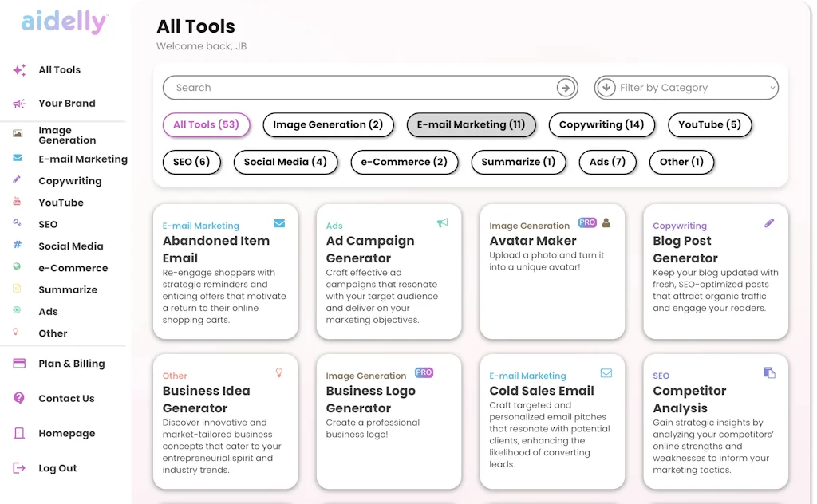
Task: Open the Avatar Maker tool card
Action: point(551,271)
